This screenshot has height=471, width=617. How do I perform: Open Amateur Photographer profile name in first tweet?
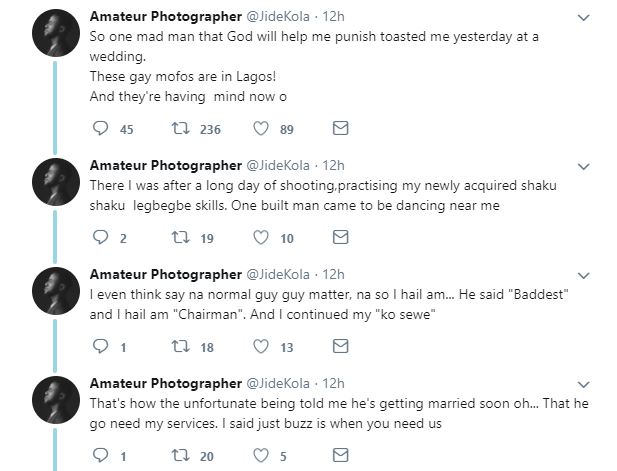[x=166, y=17]
